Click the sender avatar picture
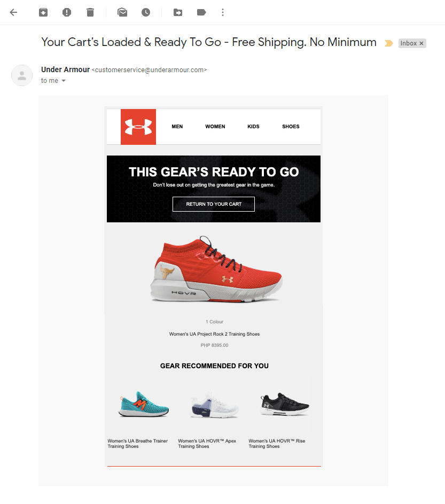This screenshot has height=504, width=445. (22, 75)
